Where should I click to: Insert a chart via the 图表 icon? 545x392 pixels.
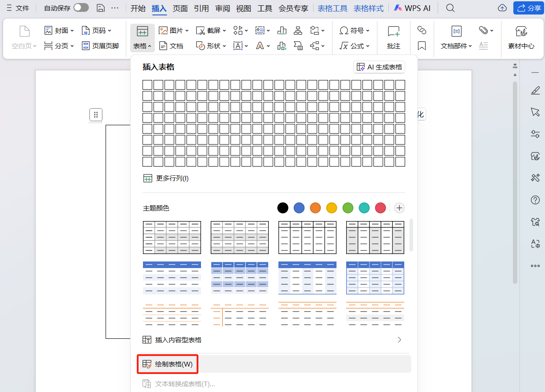pos(282,30)
